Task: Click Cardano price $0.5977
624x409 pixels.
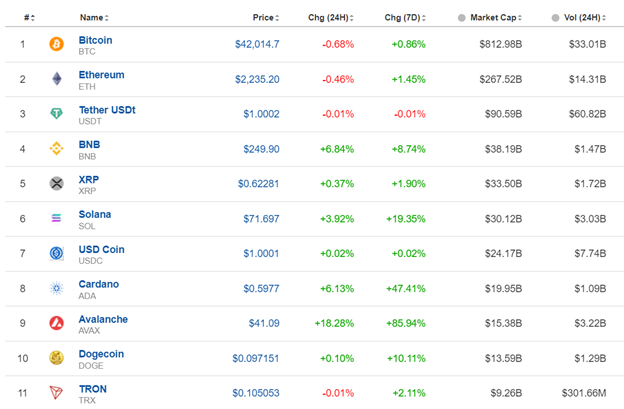Action: pos(261,288)
